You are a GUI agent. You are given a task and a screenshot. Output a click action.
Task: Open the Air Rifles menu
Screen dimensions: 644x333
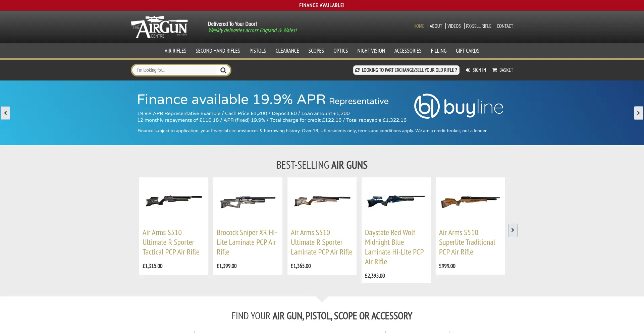click(x=175, y=51)
